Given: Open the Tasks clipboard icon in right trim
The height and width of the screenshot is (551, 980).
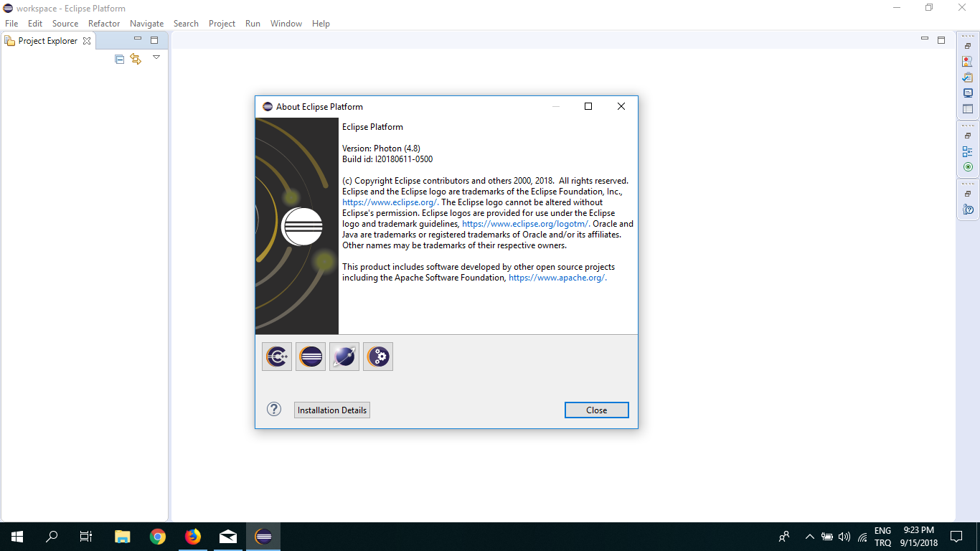Looking at the screenshot, I should pos(968,77).
